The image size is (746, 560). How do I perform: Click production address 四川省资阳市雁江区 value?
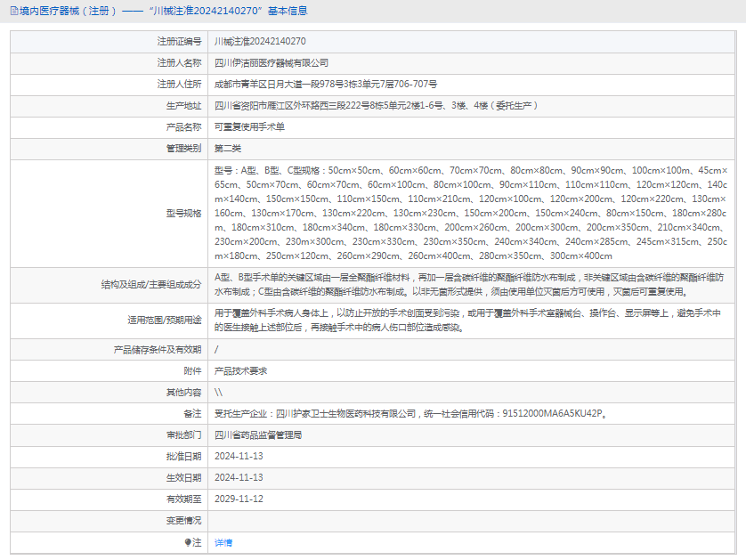(376, 106)
